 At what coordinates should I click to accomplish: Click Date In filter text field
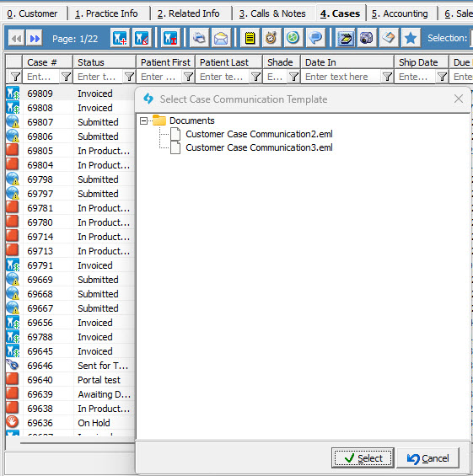click(341, 77)
